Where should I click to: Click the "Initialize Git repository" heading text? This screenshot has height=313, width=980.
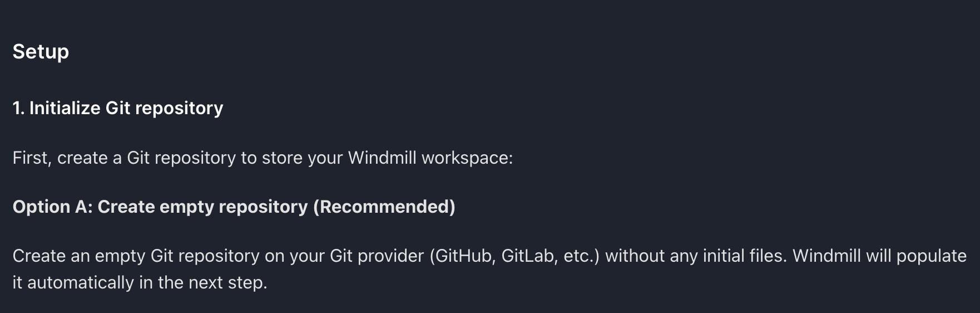126,108
